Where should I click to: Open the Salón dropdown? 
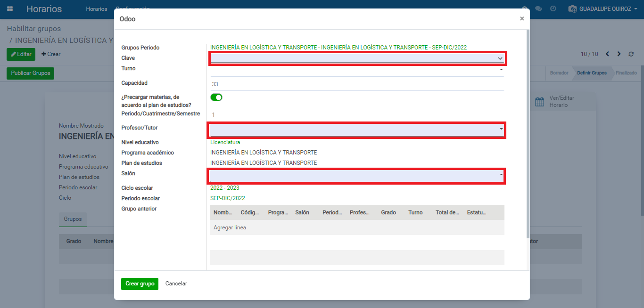click(356, 175)
